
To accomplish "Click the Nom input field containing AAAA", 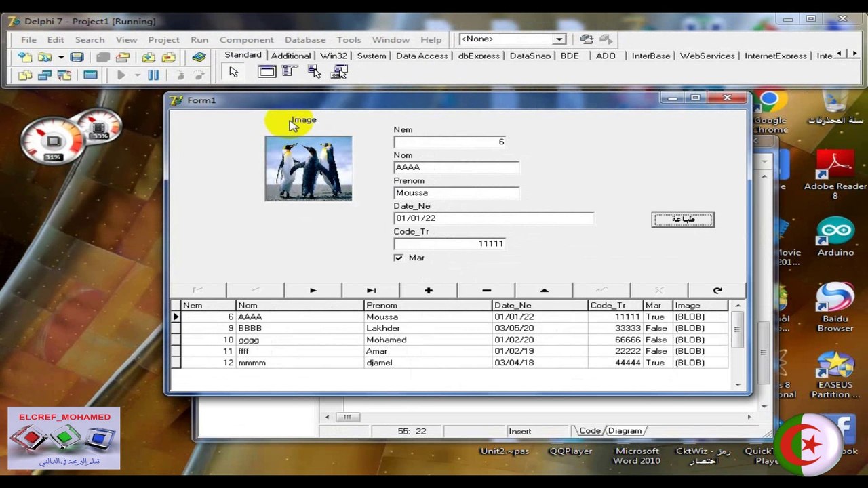I will click(x=456, y=167).
